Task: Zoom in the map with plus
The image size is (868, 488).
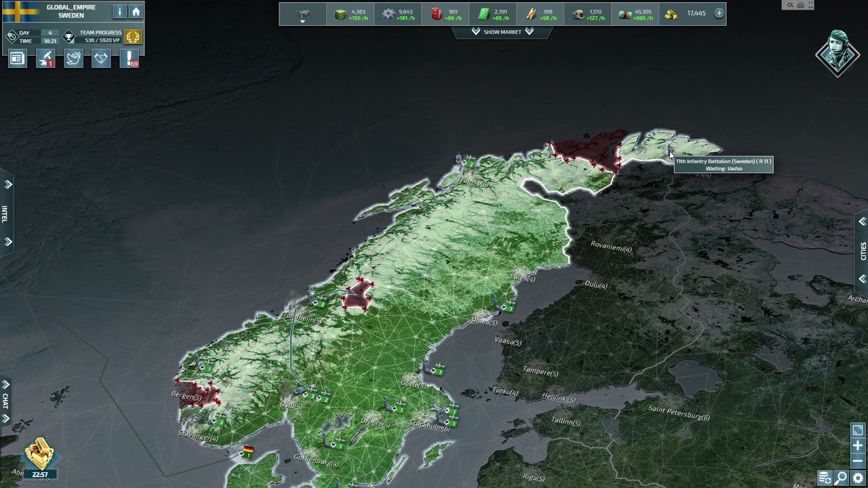Action: 857,445
